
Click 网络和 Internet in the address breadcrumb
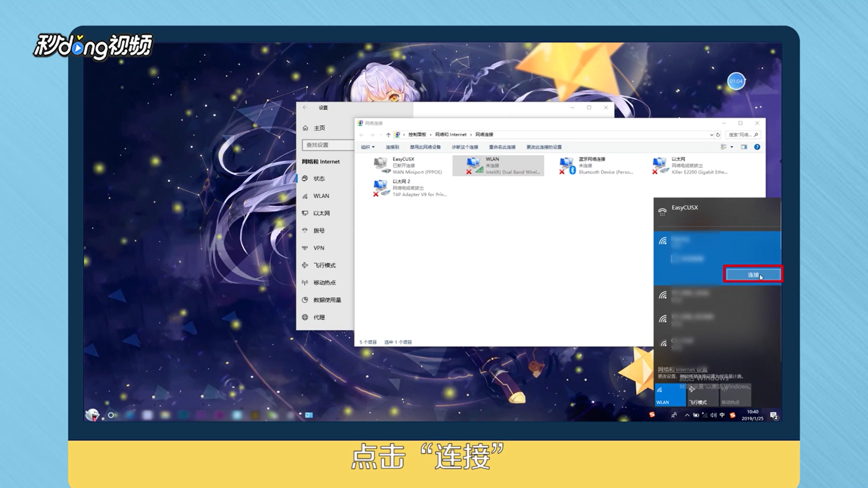click(451, 135)
